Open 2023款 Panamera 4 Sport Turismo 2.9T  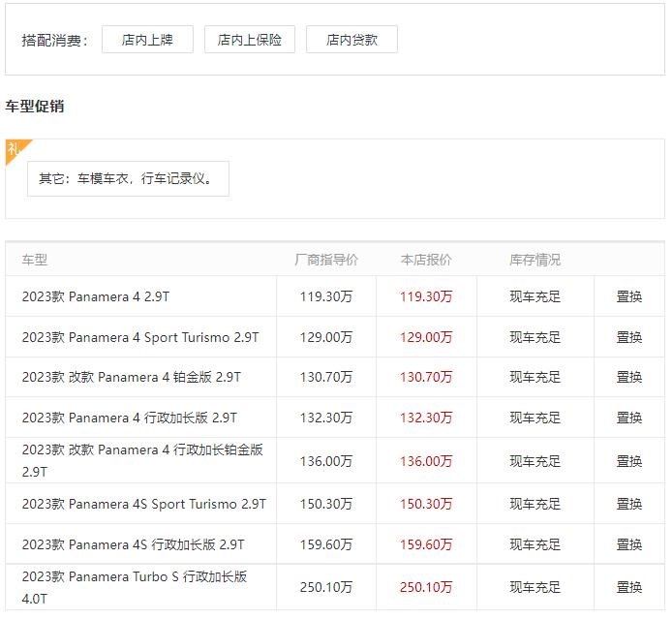(x=140, y=337)
